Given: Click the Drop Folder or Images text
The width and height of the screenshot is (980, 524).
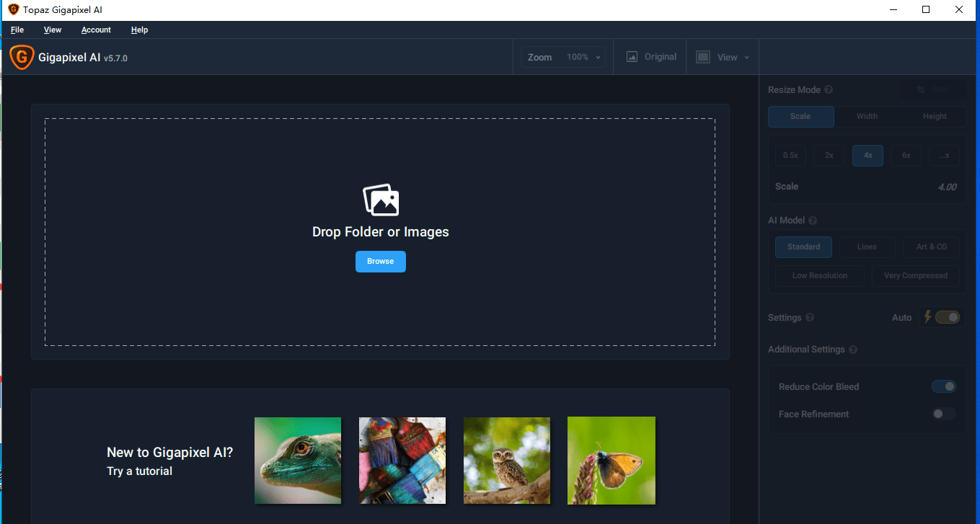Looking at the screenshot, I should pos(381,232).
